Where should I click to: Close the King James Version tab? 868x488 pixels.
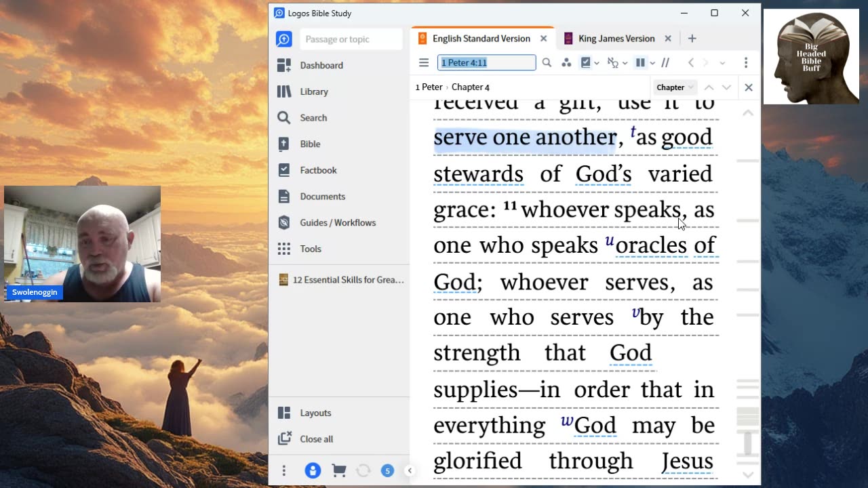tap(668, 39)
